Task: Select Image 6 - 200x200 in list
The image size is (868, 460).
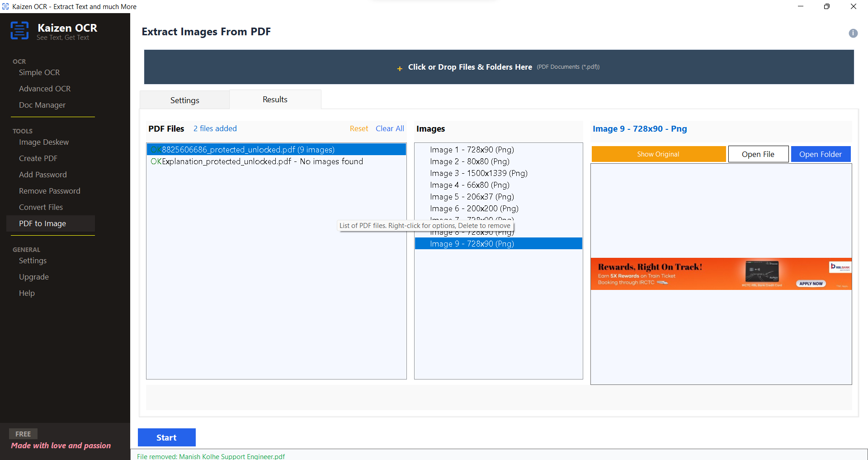Action: pyautogui.click(x=474, y=209)
